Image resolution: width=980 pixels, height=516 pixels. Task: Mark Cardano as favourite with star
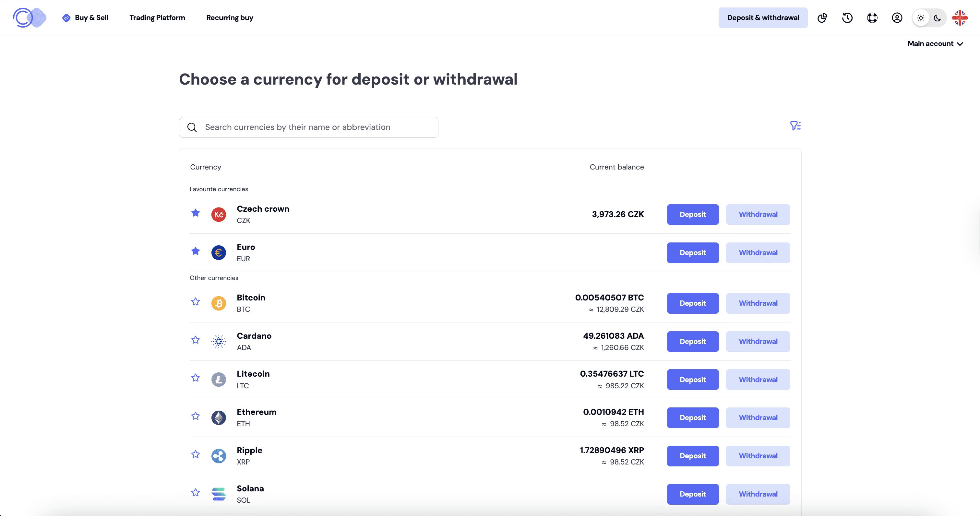(196, 340)
